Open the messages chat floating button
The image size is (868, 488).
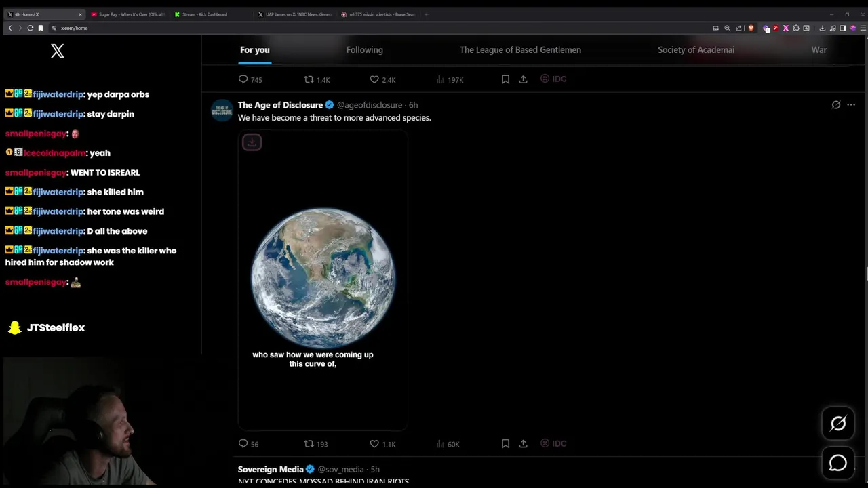[x=838, y=463]
